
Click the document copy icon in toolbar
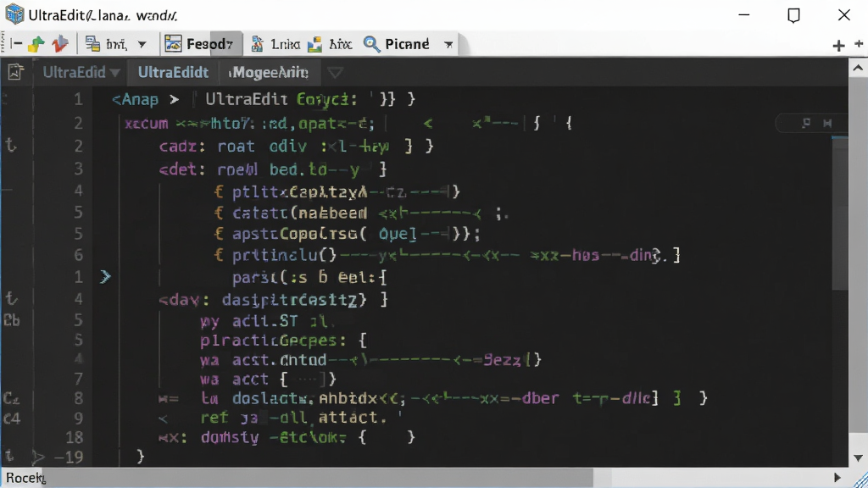coord(92,44)
